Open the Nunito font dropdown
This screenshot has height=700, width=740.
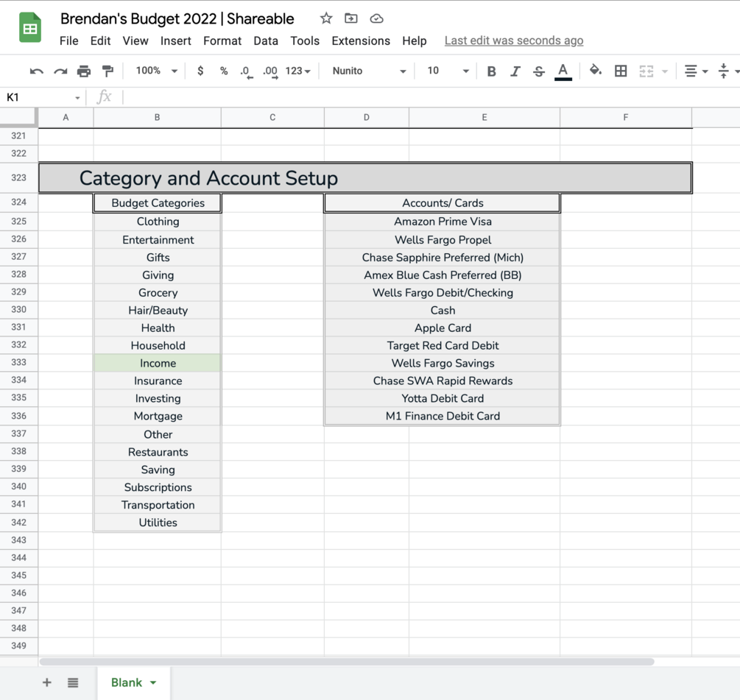[369, 71]
